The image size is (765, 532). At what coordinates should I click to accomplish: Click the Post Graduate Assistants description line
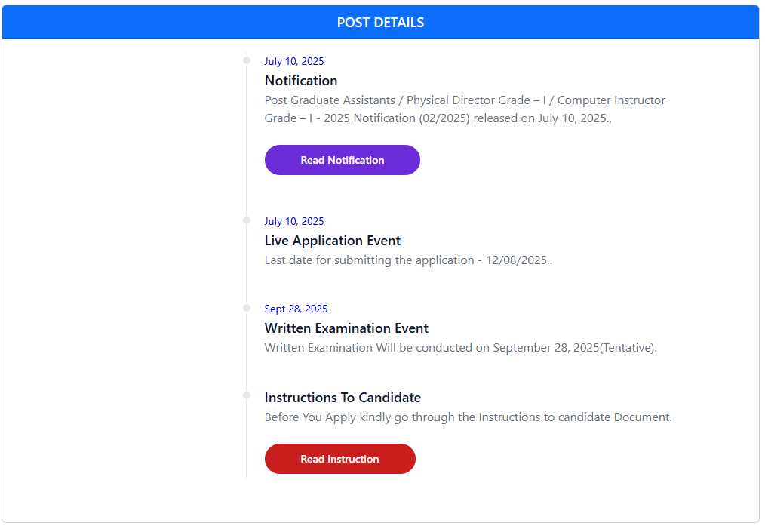tap(465, 100)
